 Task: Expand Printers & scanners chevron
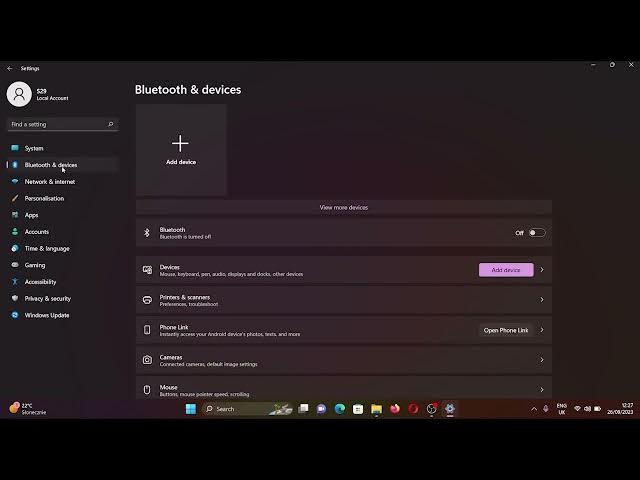click(x=542, y=300)
